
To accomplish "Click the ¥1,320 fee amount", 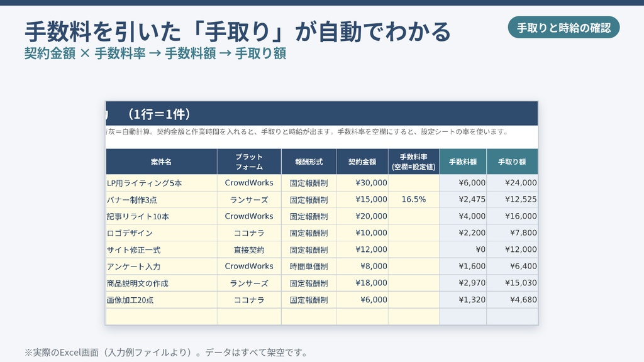I will click(x=463, y=300).
